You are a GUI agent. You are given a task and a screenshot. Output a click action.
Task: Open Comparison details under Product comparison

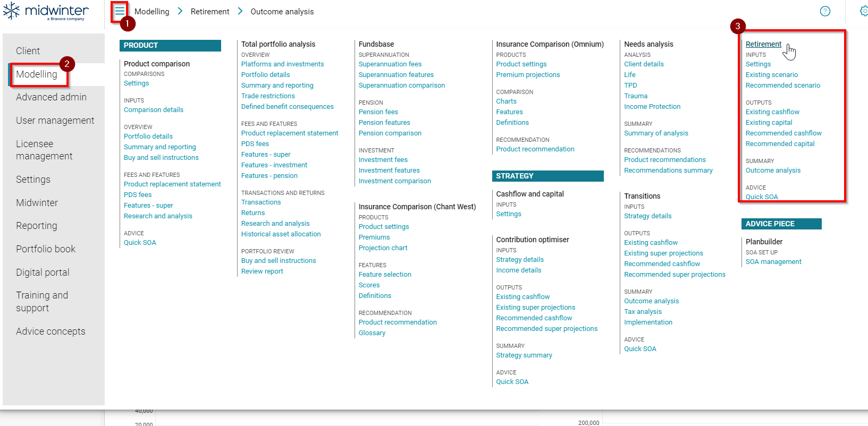click(154, 110)
